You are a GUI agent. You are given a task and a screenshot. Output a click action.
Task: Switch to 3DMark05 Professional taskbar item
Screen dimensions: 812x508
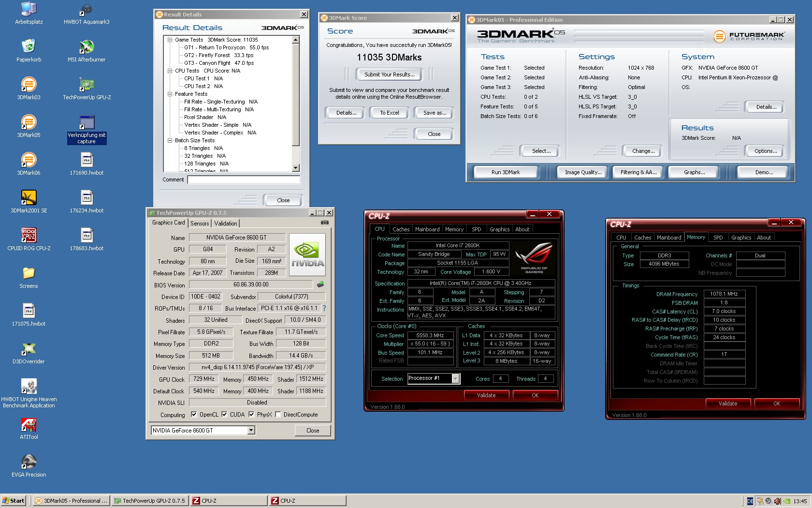coord(72,501)
